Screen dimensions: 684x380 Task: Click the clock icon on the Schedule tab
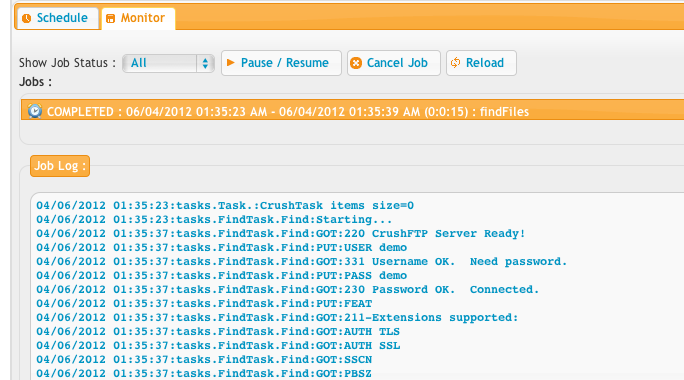coord(27,18)
